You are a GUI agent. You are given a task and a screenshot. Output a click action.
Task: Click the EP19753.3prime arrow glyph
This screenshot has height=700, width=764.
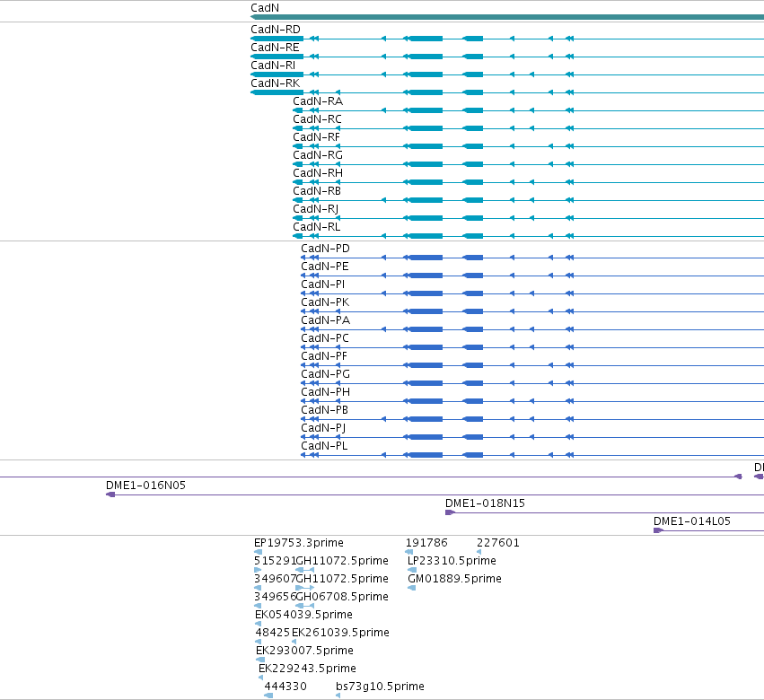click(x=259, y=553)
